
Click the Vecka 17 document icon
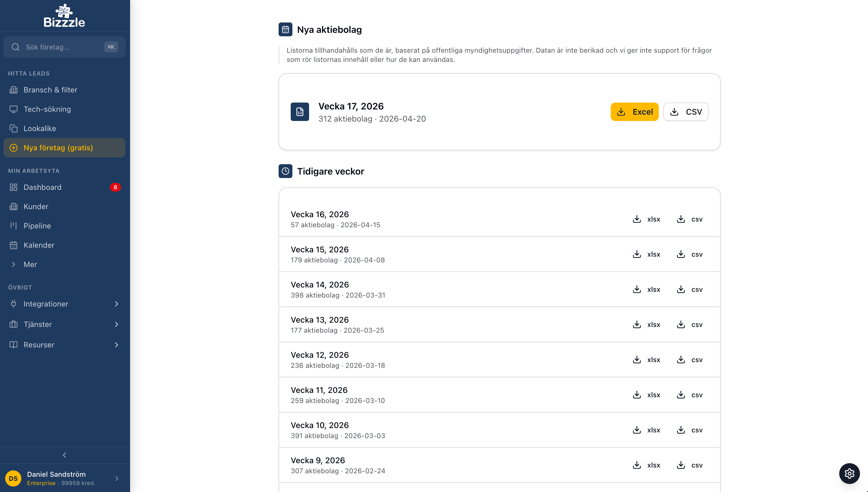click(x=300, y=112)
